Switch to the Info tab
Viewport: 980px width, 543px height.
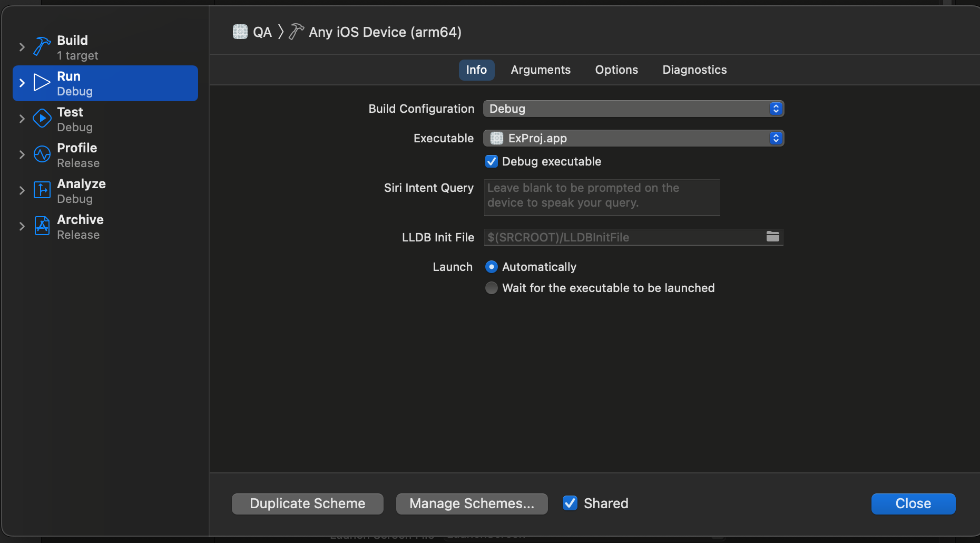coord(476,70)
